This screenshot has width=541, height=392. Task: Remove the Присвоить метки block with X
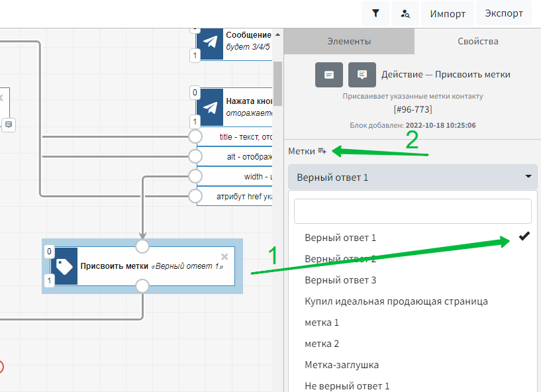pyautogui.click(x=224, y=256)
